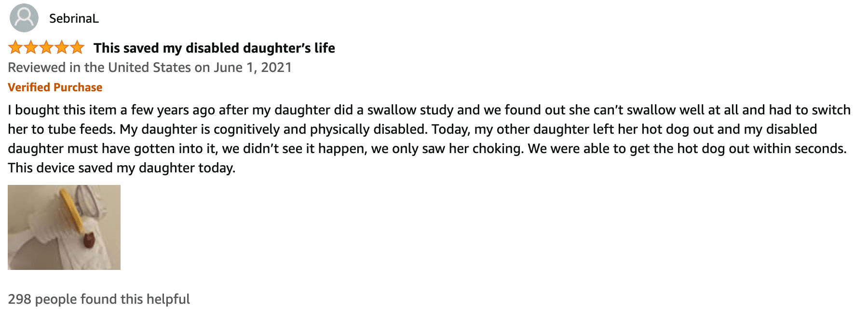This screenshot has height=310, width=868.
Task: Click the fourth rating star
Action: coord(62,47)
